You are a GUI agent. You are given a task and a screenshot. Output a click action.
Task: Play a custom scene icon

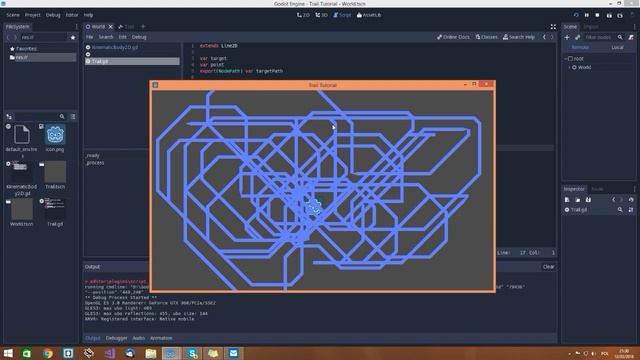pyautogui.click(x=620, y=15)
